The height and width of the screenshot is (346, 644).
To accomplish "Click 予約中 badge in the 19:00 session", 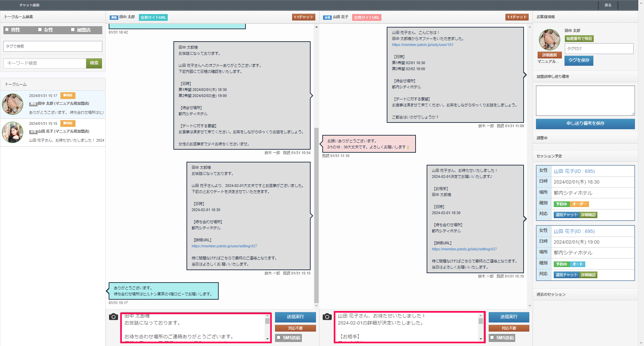I will [561, 264].
